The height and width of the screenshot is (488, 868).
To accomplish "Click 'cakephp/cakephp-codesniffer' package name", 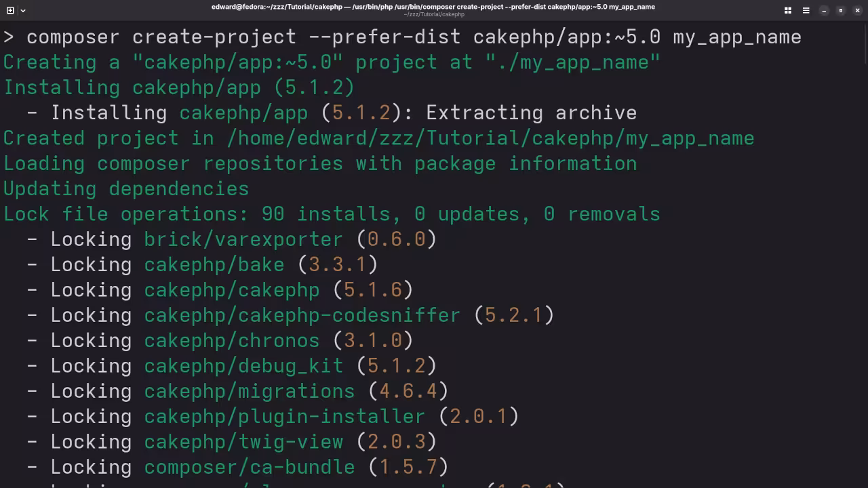I will (302, 315).
